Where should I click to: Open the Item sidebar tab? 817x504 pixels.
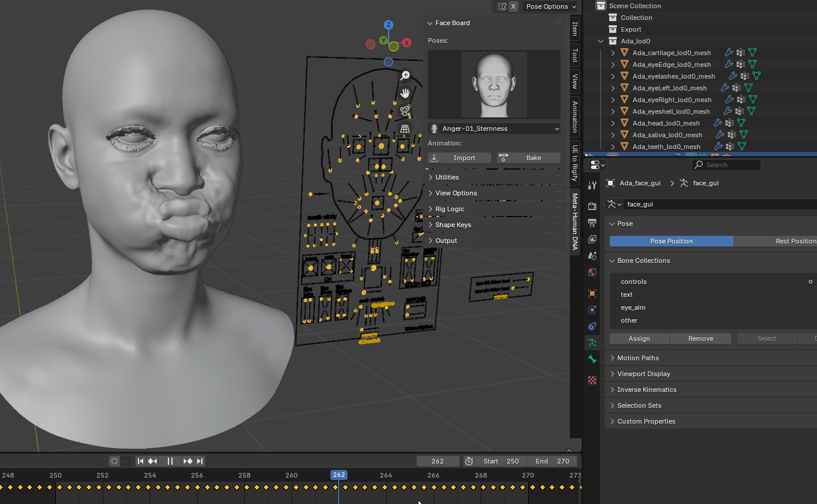click(x=575, y=29)
